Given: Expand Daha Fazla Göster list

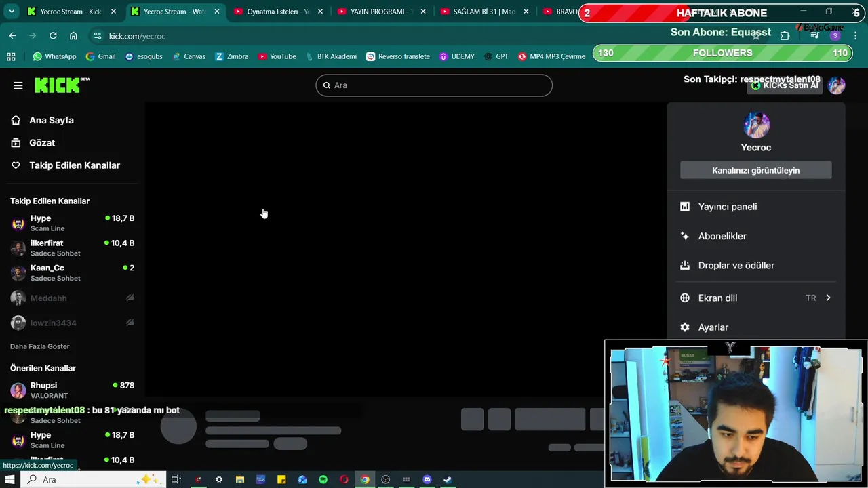Looking at the screenshot, I should pos(40,346).
